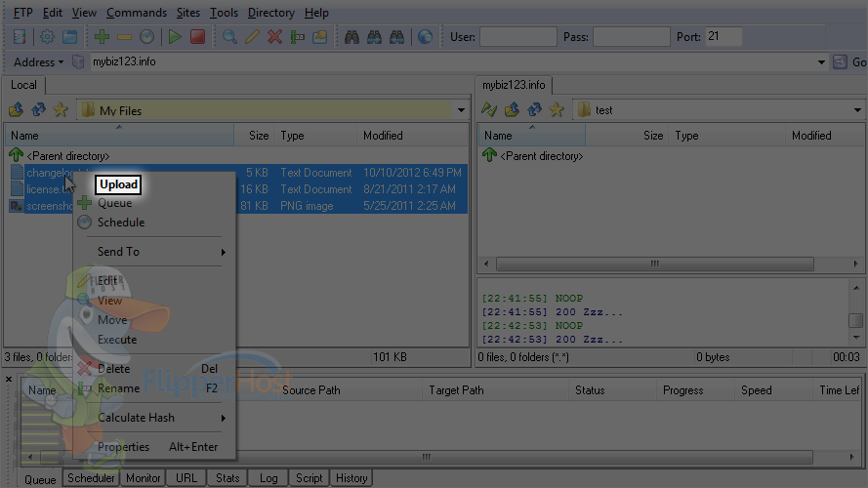The width and height of the screenshot is (868, 488).
Task: Switch to the History tab
Action: pos(351,478)
